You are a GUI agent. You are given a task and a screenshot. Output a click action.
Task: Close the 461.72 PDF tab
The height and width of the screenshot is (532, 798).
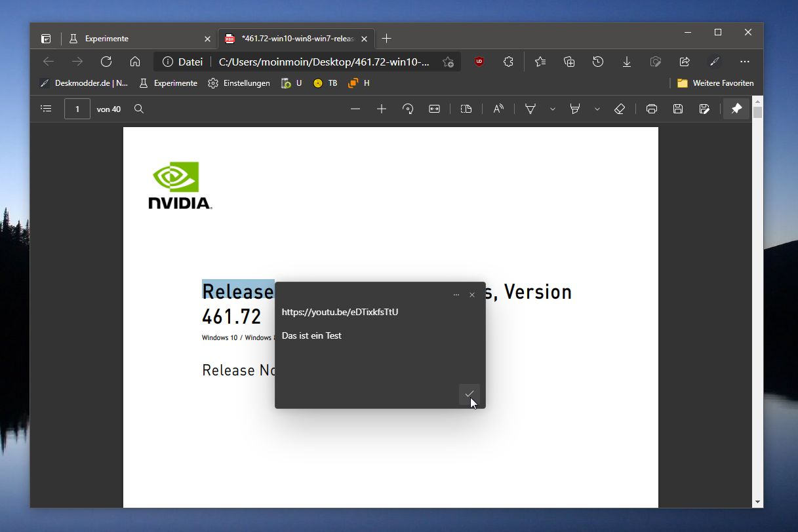pyautogui.click(x=364, y=39)
